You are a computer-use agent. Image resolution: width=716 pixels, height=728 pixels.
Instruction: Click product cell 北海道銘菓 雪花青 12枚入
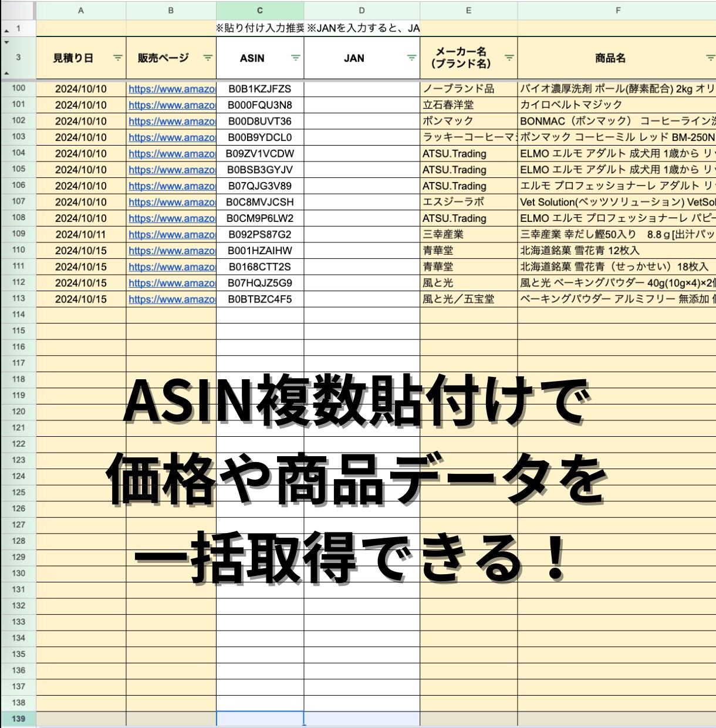point(617,250)
